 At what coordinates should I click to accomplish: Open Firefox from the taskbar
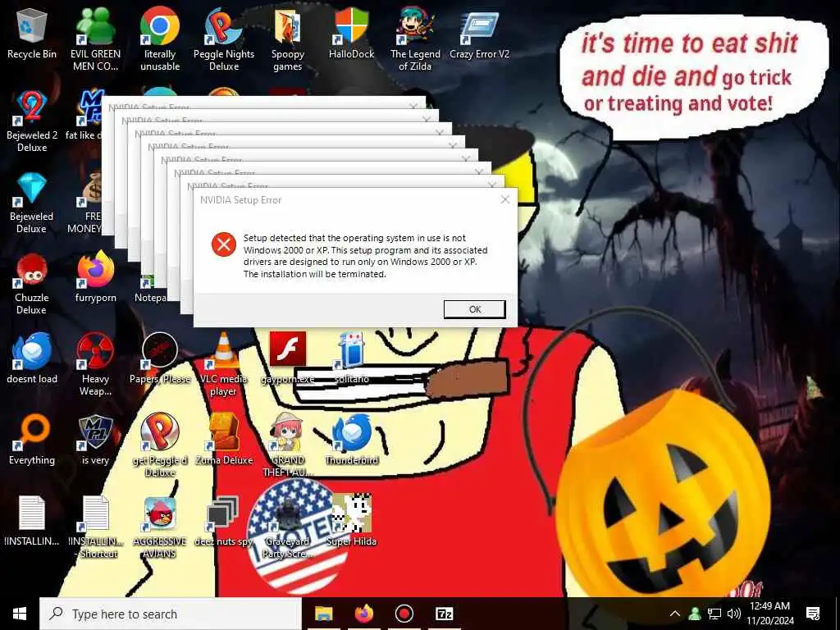(x=363, y=614)
